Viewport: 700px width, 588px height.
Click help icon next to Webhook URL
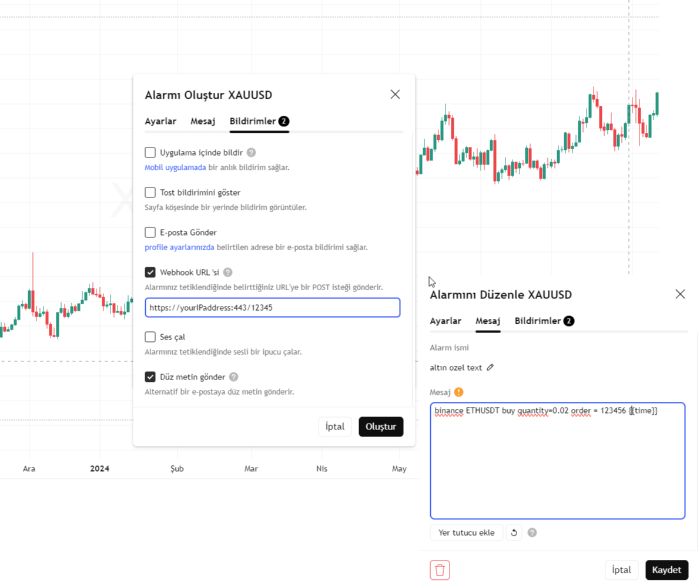click(228, 273)
